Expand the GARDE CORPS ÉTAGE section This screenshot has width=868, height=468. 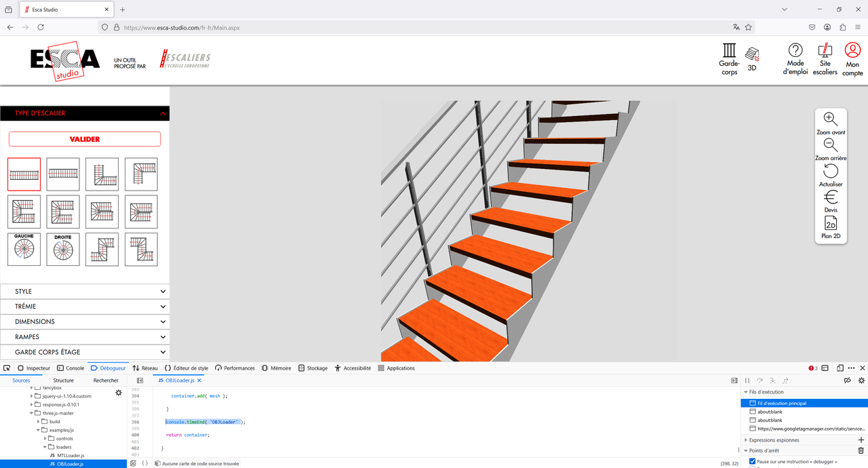tap(85, 352)
